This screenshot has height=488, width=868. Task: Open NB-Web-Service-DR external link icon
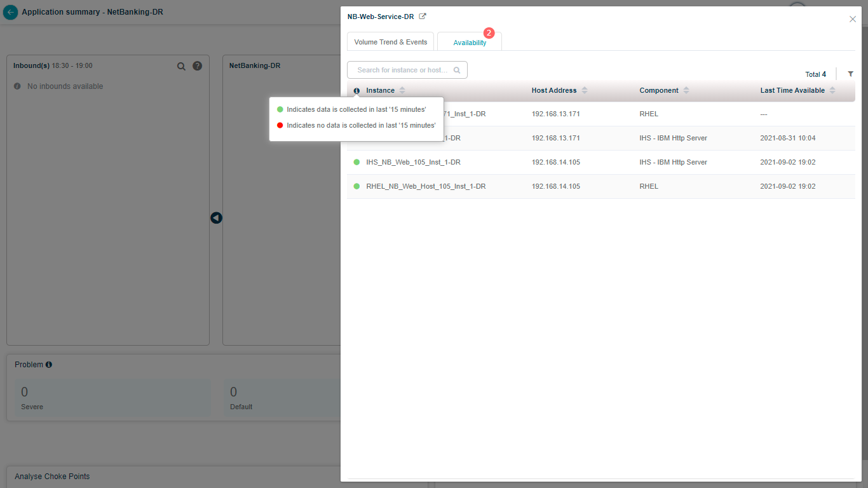click(423, 17)
